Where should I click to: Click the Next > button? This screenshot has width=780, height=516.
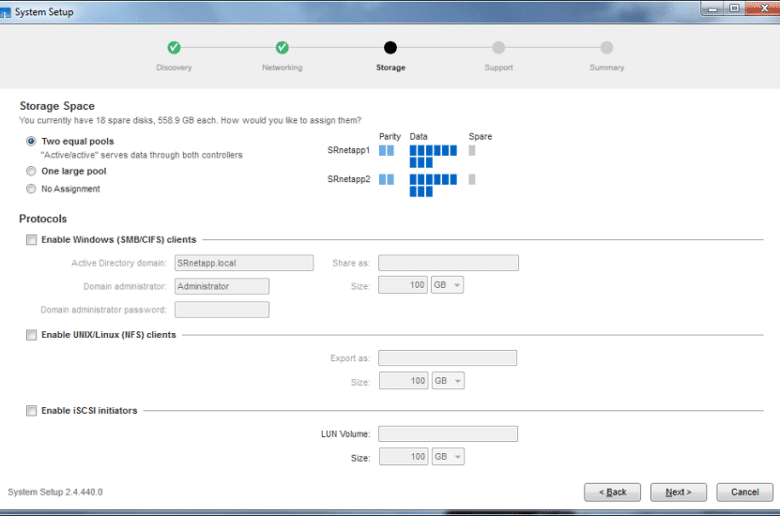pos(679,492)
